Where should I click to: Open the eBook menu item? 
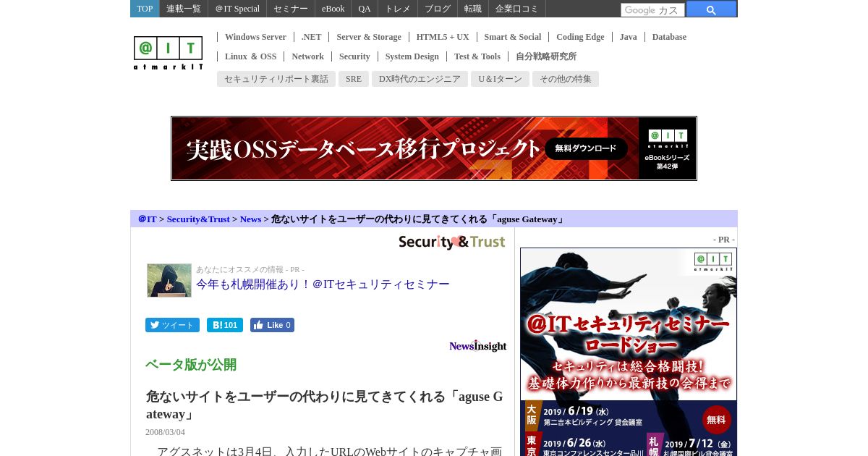333,9
